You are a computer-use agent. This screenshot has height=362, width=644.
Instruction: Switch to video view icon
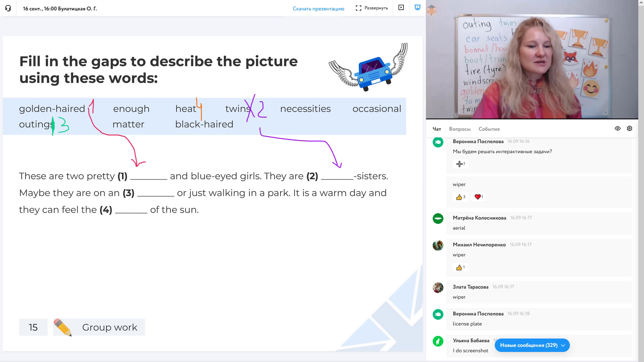click(x=401, y=8)
